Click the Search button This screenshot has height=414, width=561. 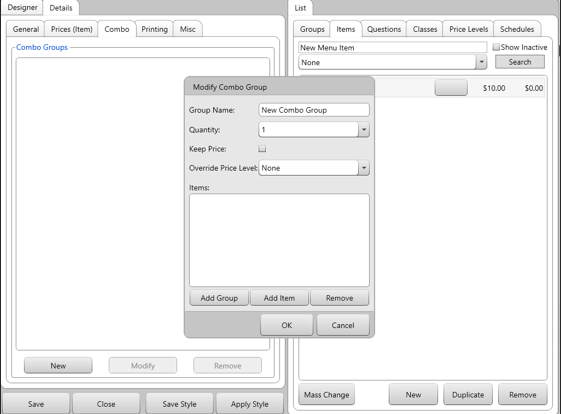(x=520, y=62)
